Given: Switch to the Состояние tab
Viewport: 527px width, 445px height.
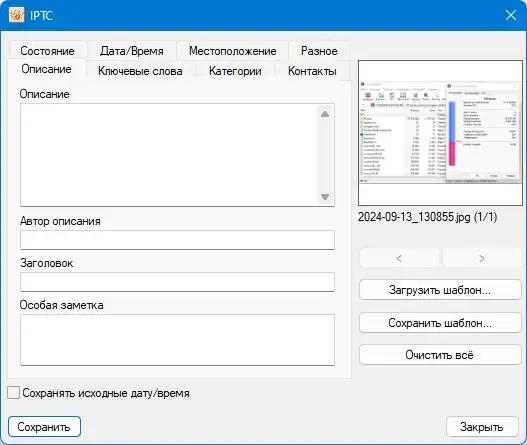Looking at the screenshot, I should click(47, 51).
